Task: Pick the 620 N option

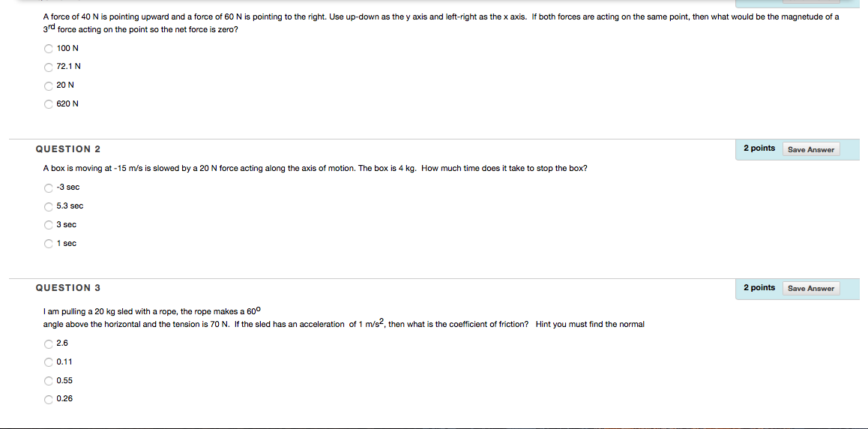Action: tap(49, 104)
